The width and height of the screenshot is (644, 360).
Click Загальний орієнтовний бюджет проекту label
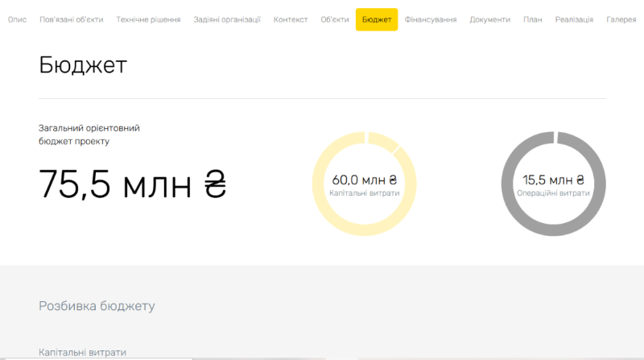coord(89,134)
